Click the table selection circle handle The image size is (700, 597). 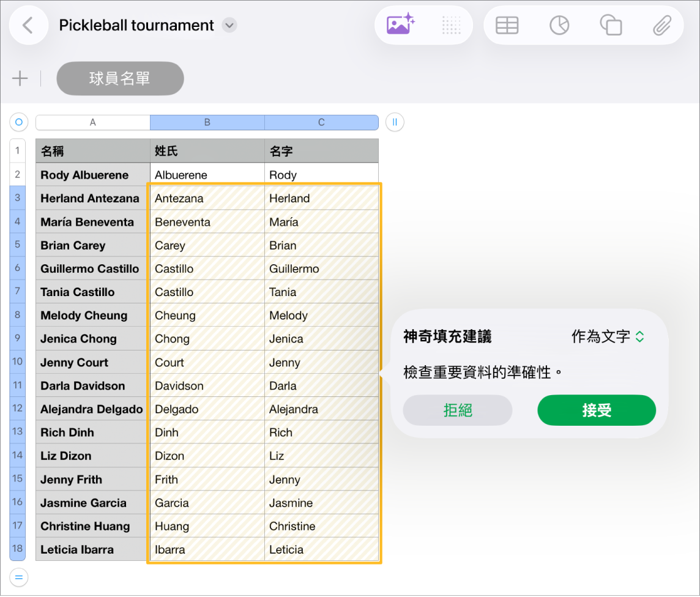18,122
